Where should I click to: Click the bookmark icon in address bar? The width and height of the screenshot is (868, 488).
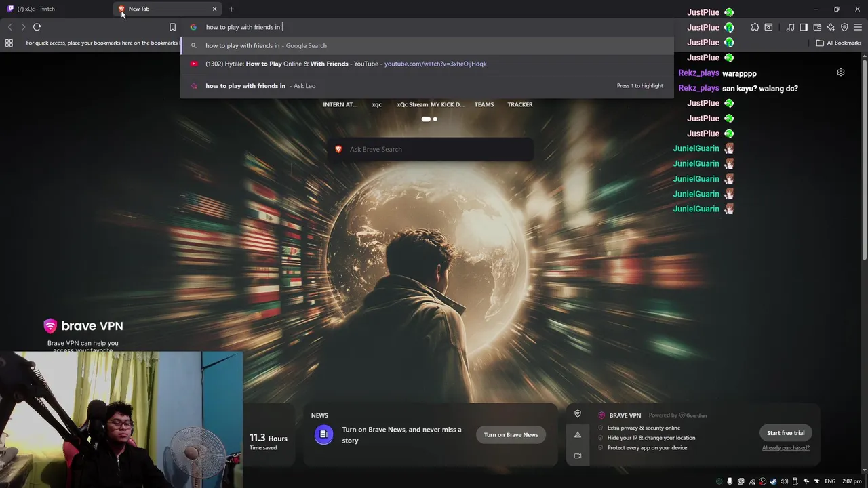(172, 27)
